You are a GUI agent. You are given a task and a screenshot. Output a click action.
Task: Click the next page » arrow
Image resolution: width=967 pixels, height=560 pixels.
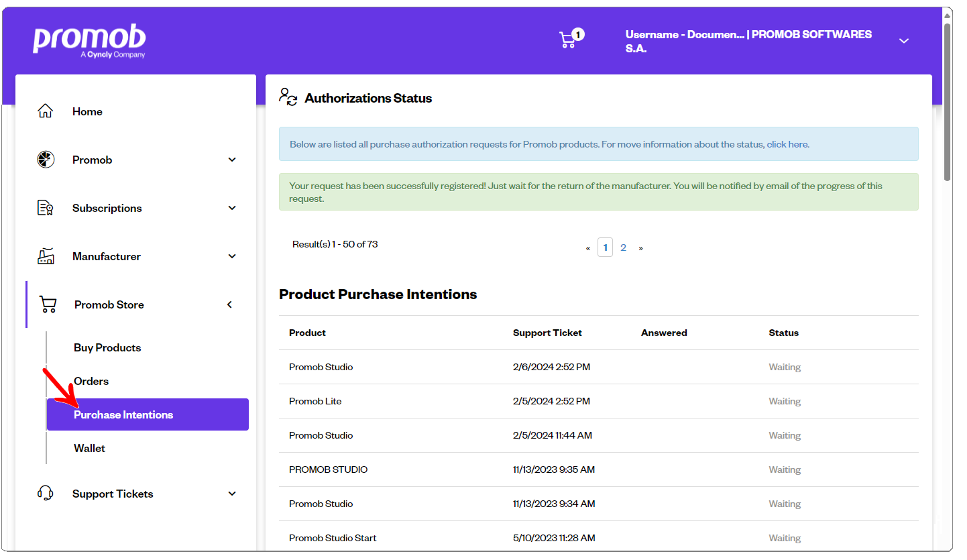640,248
